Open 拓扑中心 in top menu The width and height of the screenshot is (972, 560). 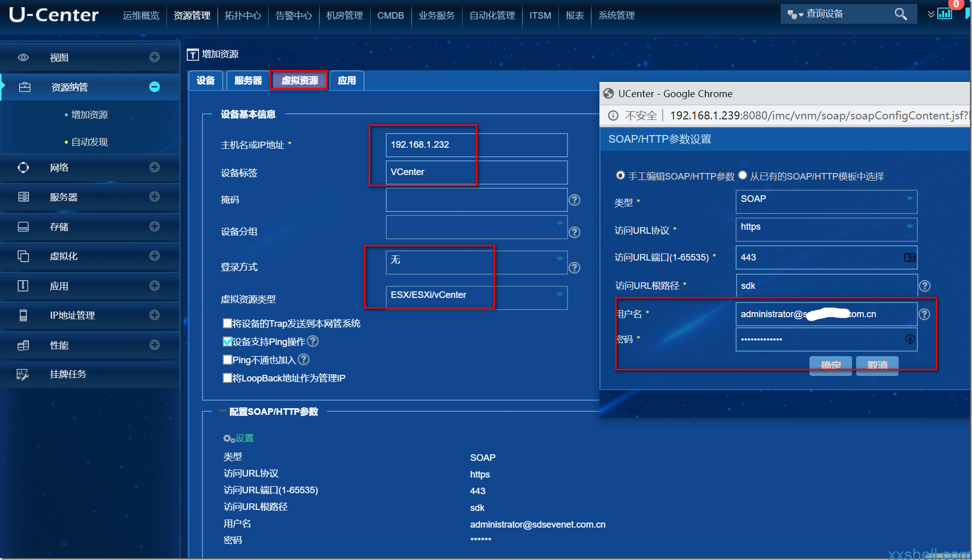coord(243,16)
